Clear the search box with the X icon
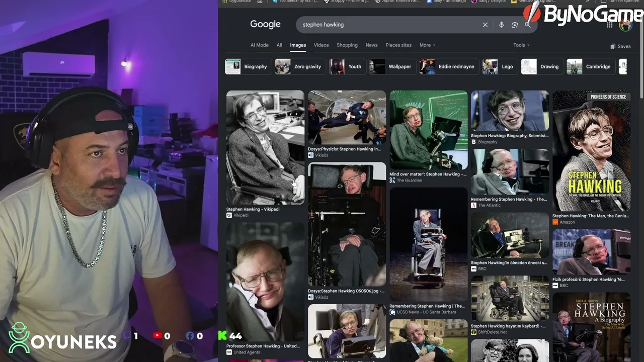 [485, 25]
